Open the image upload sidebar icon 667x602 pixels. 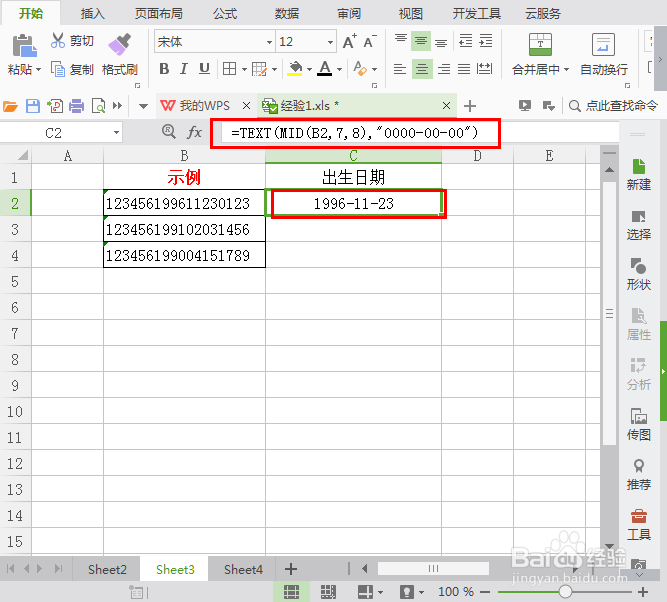tap(638, 416)
